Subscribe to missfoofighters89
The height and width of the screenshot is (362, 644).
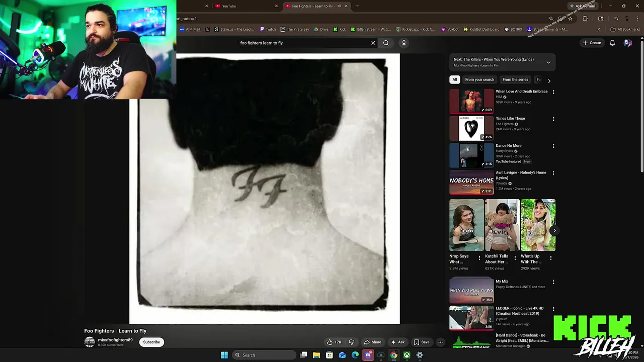(x=151, y=342)
